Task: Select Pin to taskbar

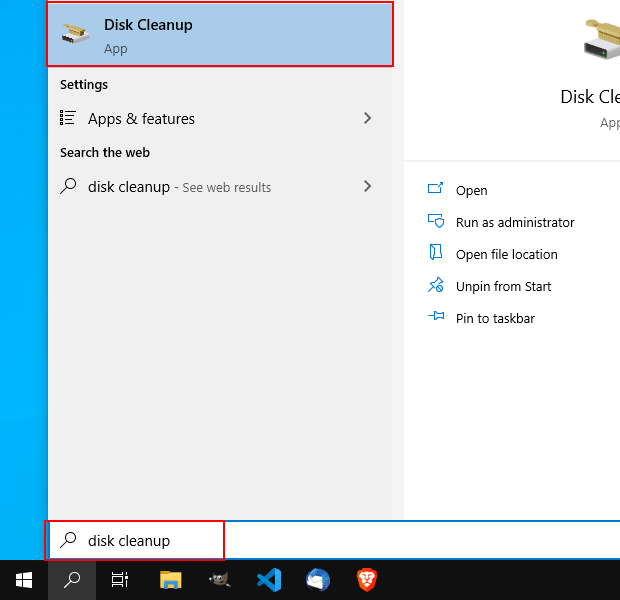Action: pos(495,318)
